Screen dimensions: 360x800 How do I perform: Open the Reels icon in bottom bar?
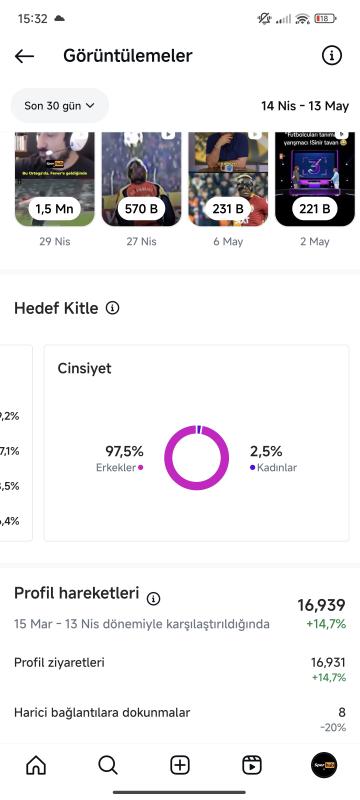click(x=252, y=765)
